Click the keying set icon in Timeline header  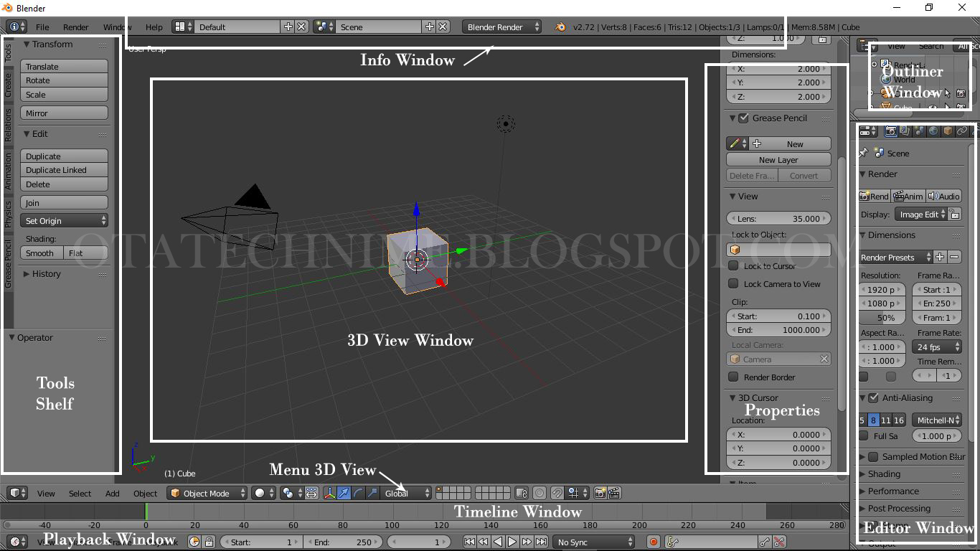(x=672, y=542)
